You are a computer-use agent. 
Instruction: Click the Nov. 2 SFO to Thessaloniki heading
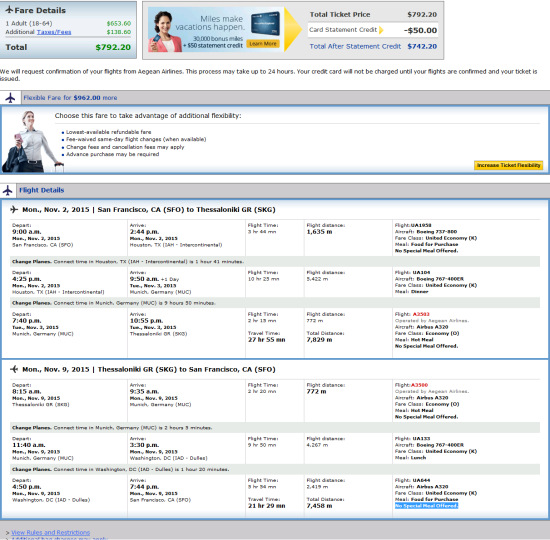149,209
